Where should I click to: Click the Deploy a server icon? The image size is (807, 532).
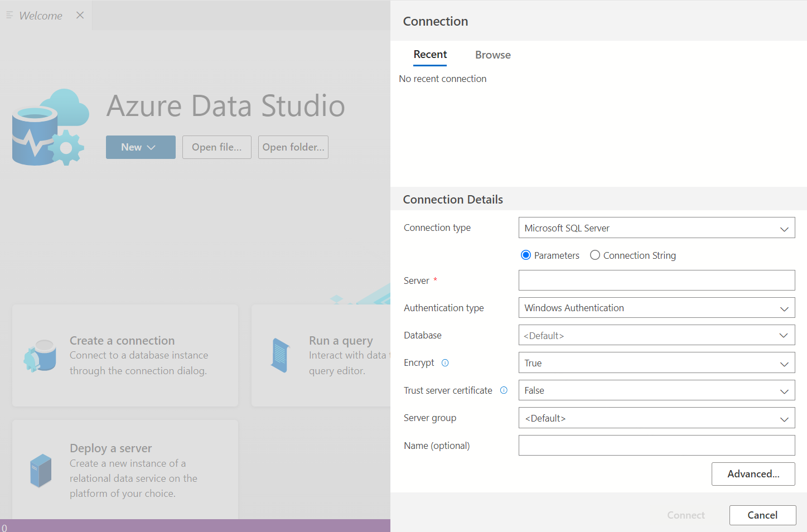click(41, 471)
